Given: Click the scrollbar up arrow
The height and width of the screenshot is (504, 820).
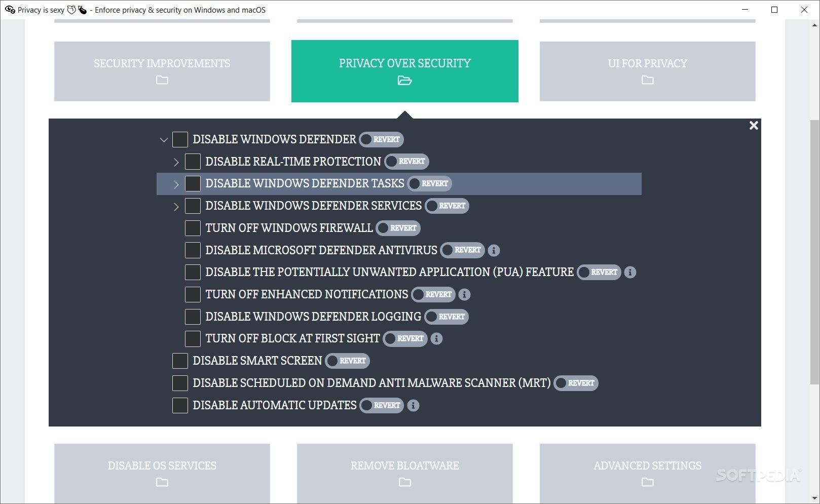Looking at the screenshot, I should [x=815, y=24].
